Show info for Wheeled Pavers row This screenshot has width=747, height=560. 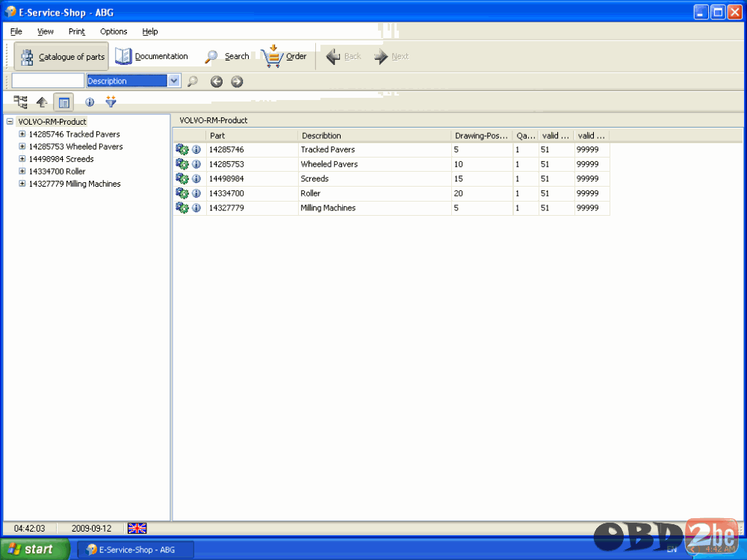tap(196, 164)
